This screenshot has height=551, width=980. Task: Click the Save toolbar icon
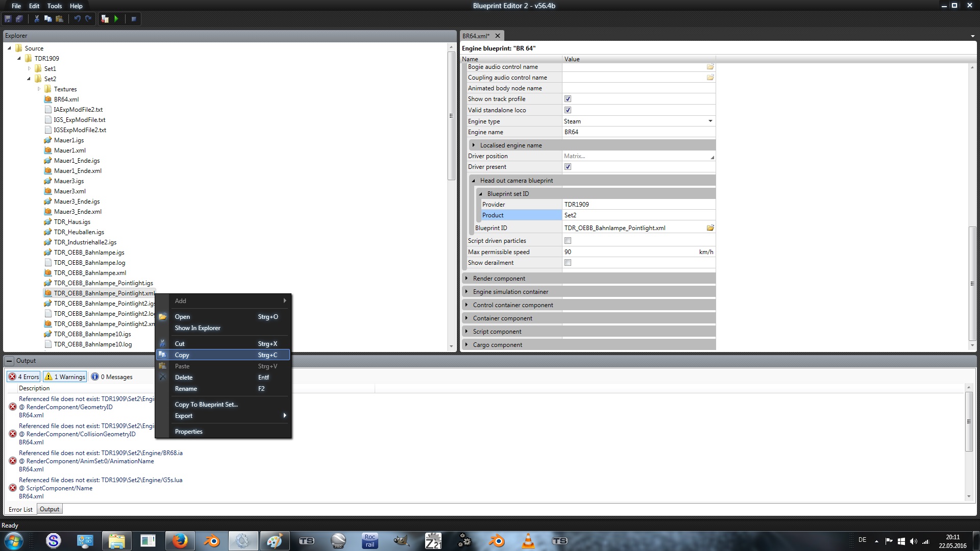(x=8, y=19)
